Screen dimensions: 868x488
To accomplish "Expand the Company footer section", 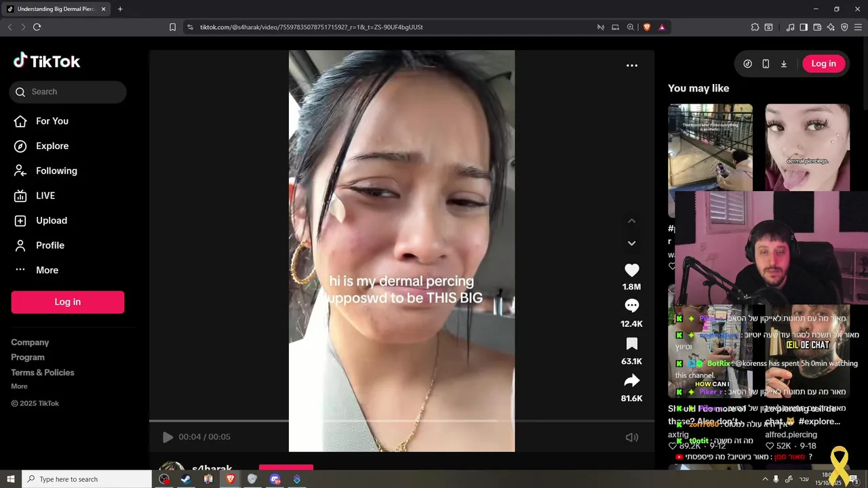I will [30, 342].
